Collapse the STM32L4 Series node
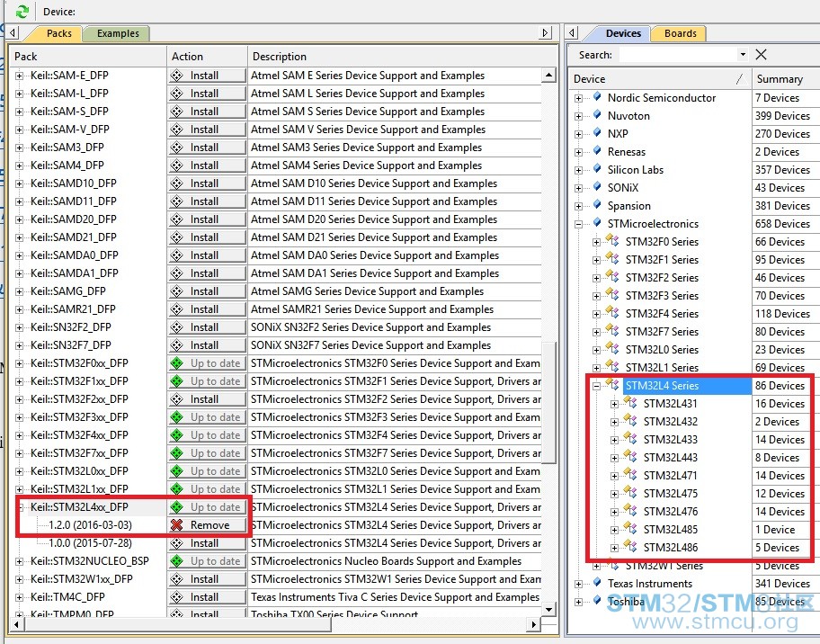The width and height of the screenshot is (820, 644). [596, 386]
